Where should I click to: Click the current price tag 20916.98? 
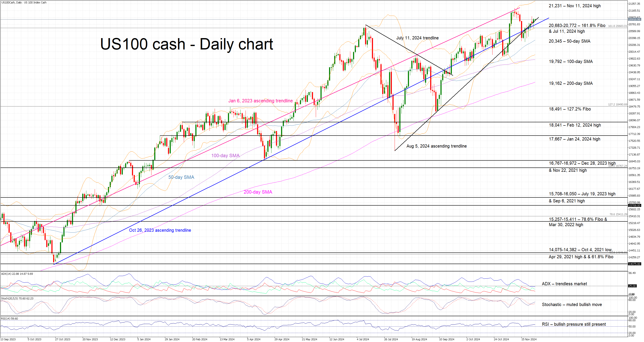[634, 19]
